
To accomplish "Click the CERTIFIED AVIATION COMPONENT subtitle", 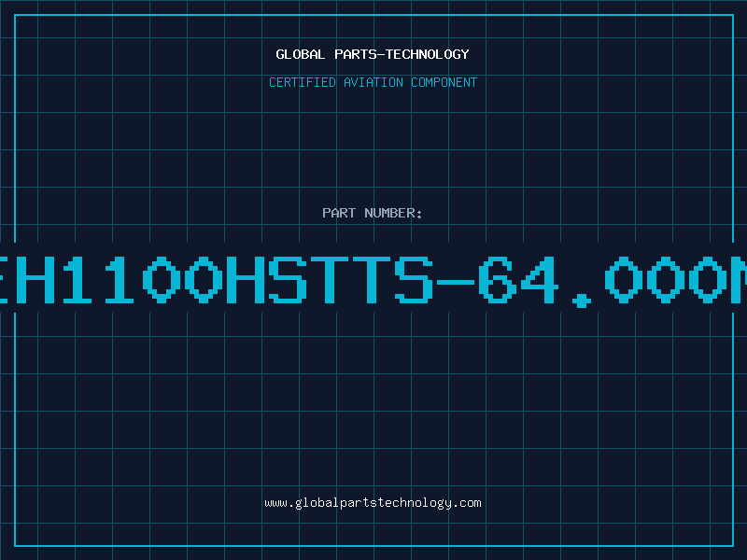I will click(x=373, y=82).
